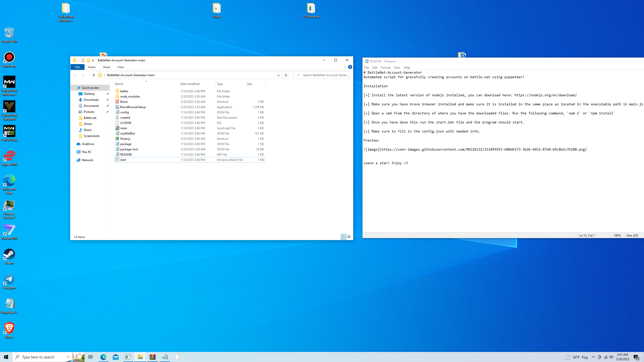This screenshot has width=644, height=362.
Task: Select Downloads in Quick access
Action: pyautogui.click(x=91, y=100)
